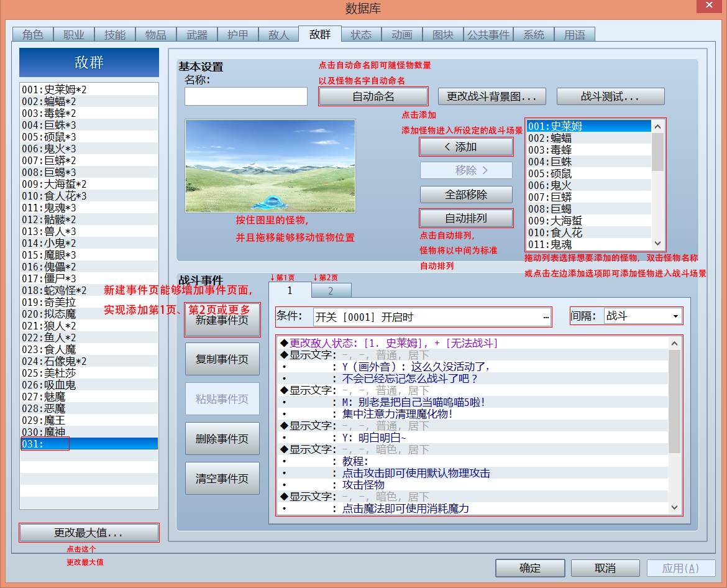The width and height of the screenshot is (727, 588).
Task: Click the 添加 button
Action: [466, 147]
